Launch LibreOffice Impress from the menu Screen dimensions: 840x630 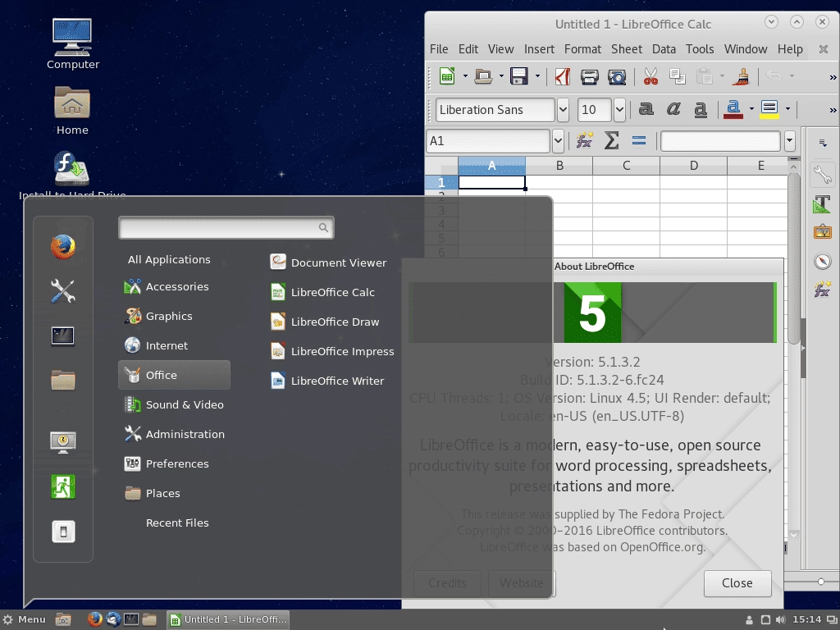(x=332, y=351)
